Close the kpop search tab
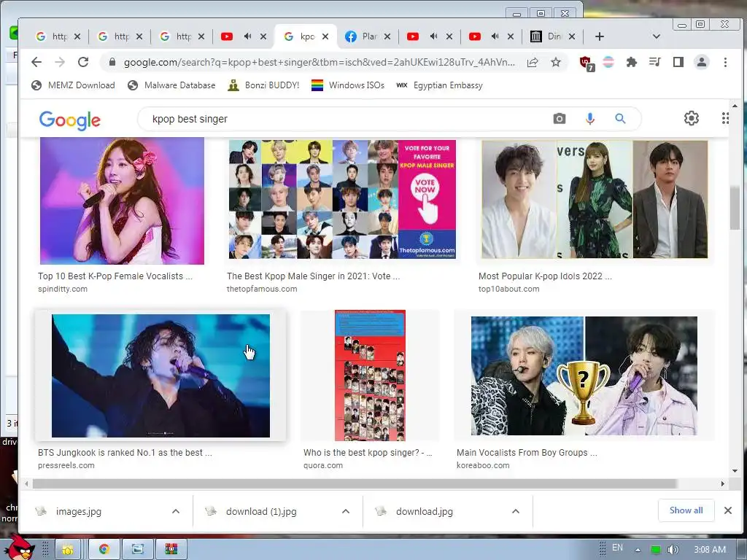 coord(325,36)
